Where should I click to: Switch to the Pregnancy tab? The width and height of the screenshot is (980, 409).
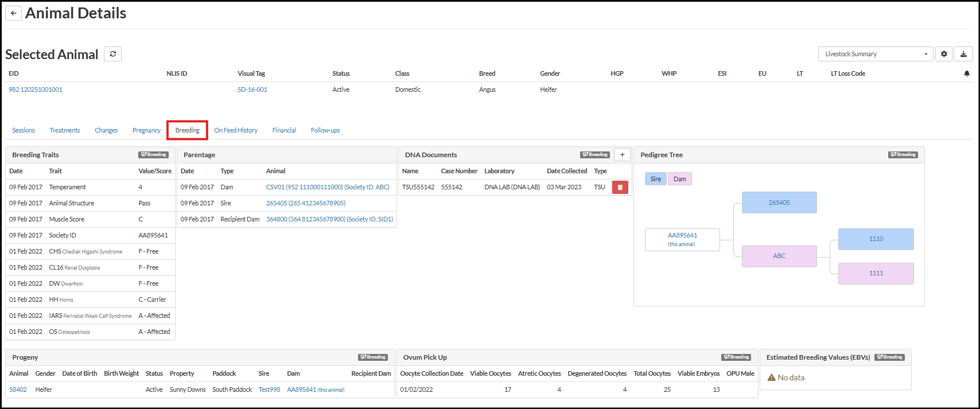146,130
